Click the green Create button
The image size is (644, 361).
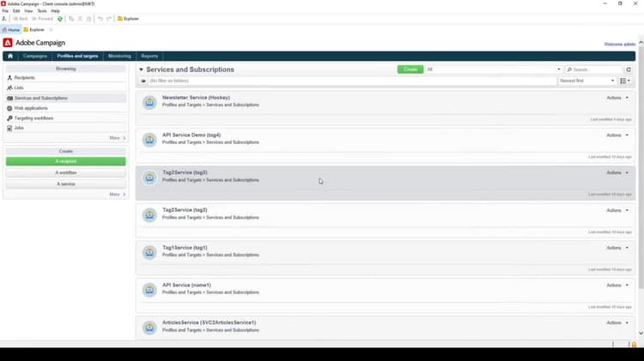410,69
